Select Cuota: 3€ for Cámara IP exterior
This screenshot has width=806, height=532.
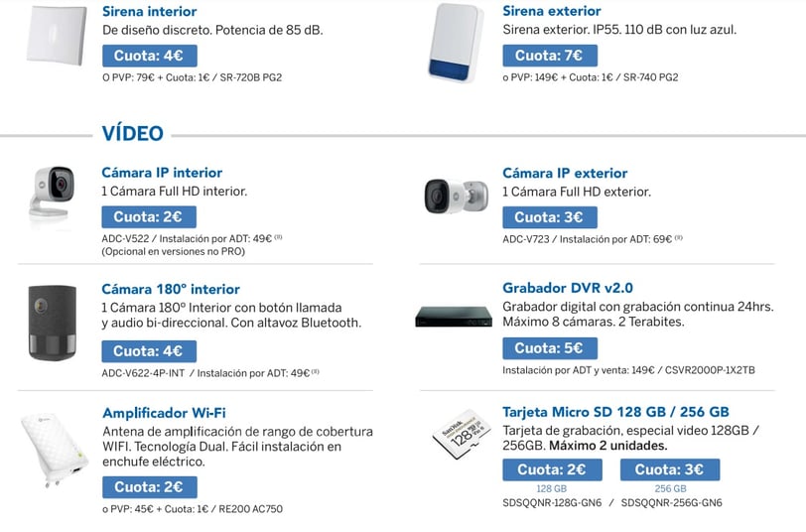(x=550, y=217)
